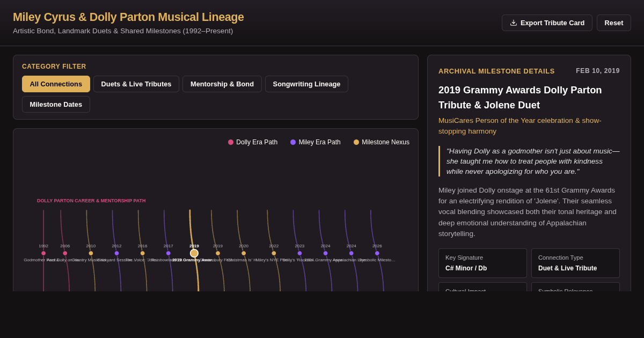Click the Connection Type 'Duet & Live Tribute' value
This screenshot has width=644, height=338.
(x=567, y=268)
